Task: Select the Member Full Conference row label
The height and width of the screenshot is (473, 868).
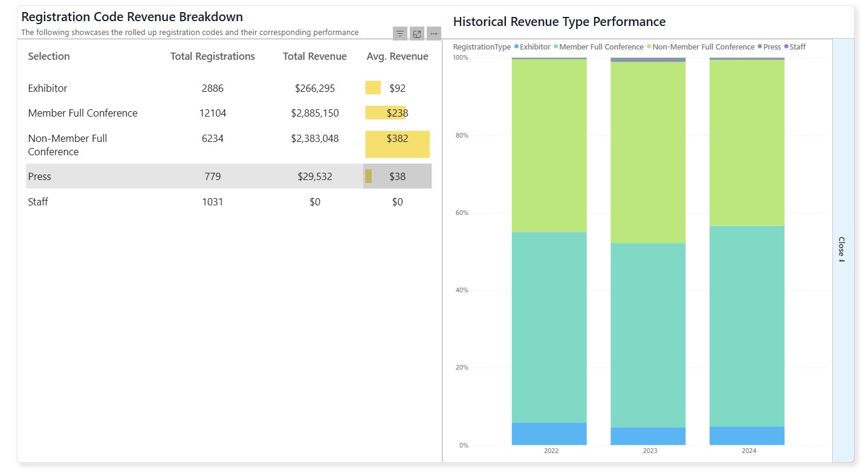Action: 83,113
